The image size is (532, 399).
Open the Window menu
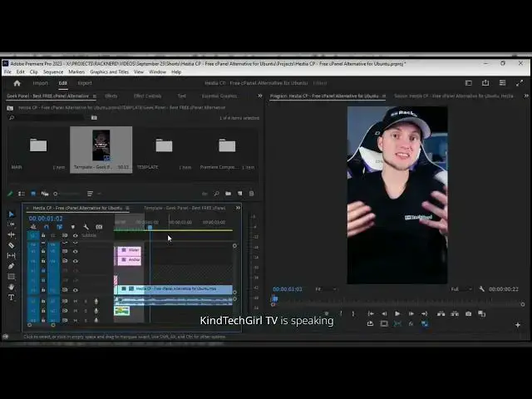157,72
